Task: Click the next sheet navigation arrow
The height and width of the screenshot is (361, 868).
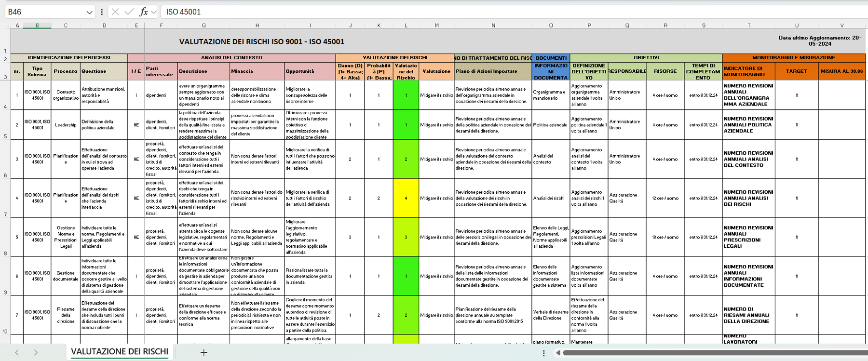Action: (36, 352)
